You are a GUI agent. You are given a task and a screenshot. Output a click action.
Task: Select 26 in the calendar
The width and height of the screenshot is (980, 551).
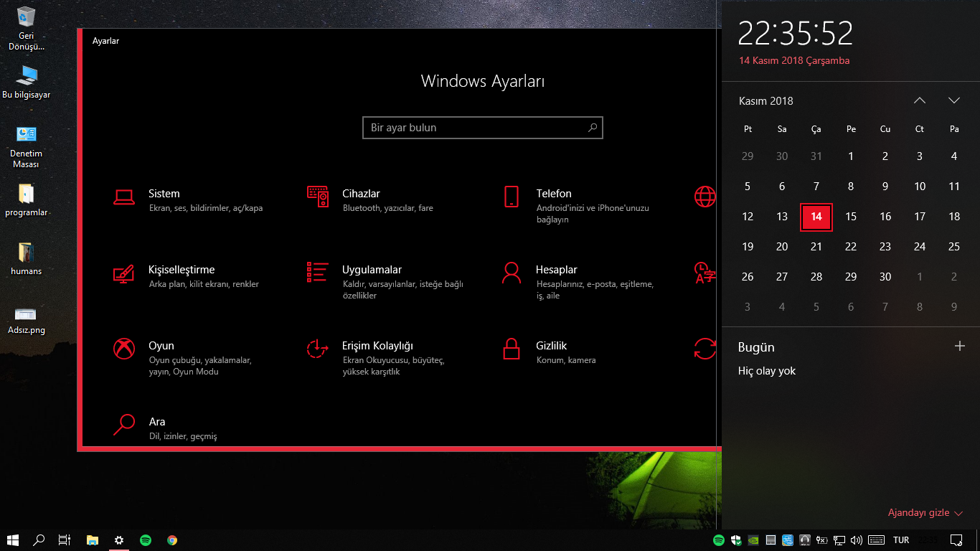tap(748, 277)
